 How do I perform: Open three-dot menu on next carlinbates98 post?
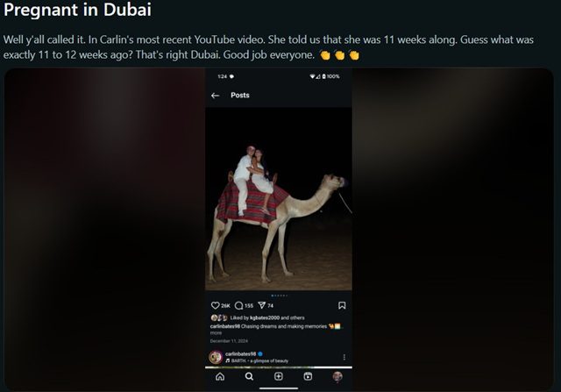(344, 357)
